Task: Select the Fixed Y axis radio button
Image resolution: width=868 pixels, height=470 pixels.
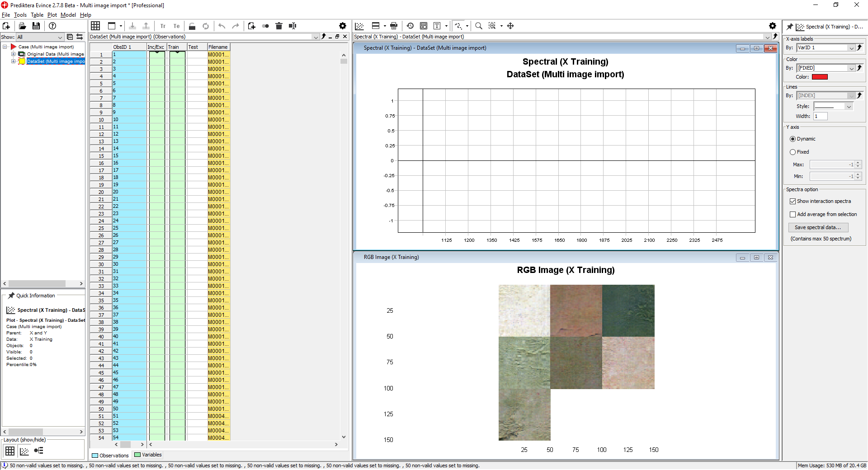Action: 793,152
